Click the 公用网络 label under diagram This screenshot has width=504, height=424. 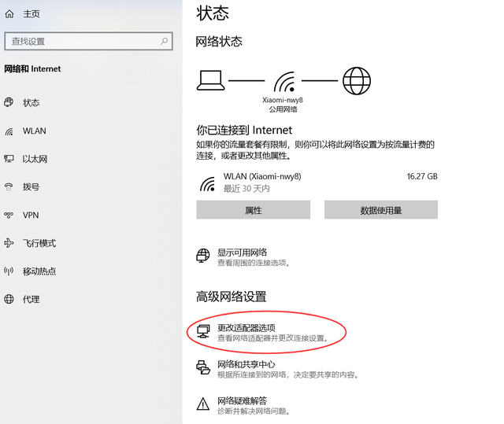tap(283, 109)
